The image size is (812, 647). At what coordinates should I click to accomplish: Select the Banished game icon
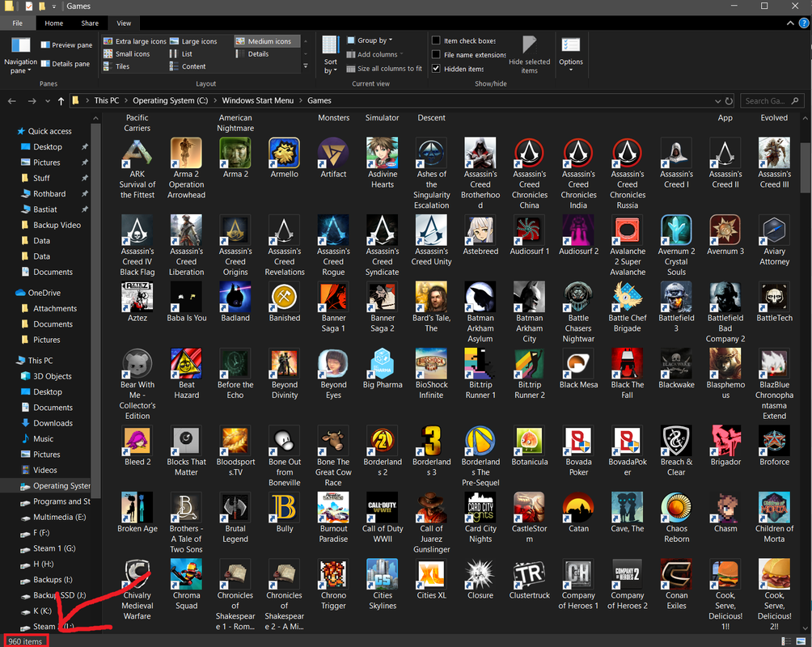click(x=285, y=297)
